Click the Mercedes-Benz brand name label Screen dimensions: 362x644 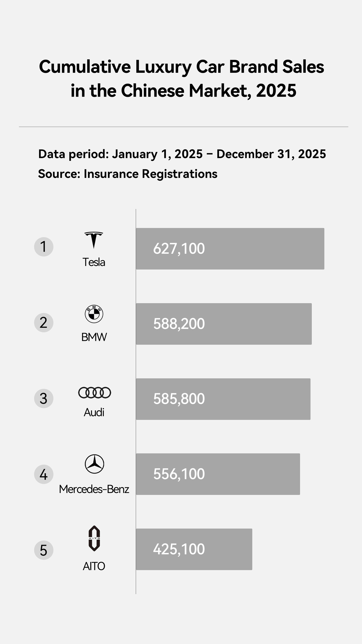click(x=94, y=489)
